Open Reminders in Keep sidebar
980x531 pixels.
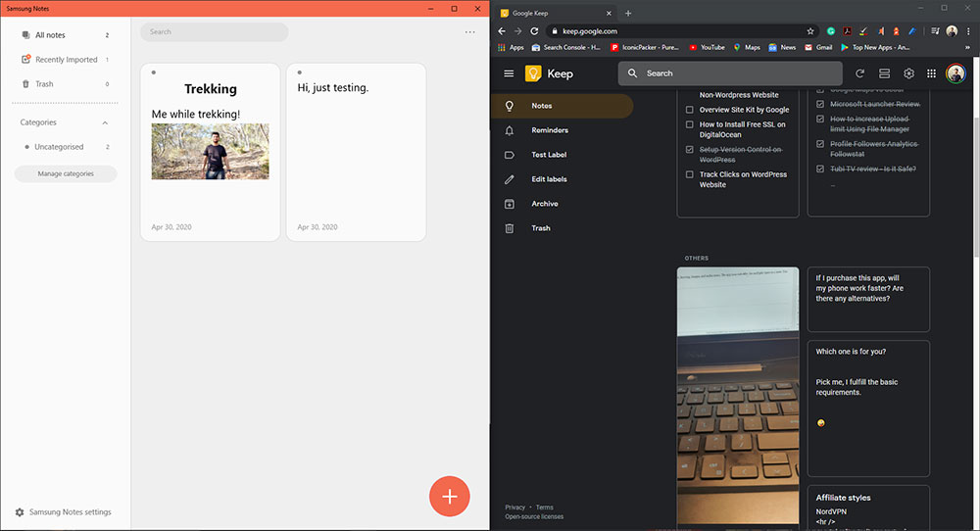coord(562,130)
